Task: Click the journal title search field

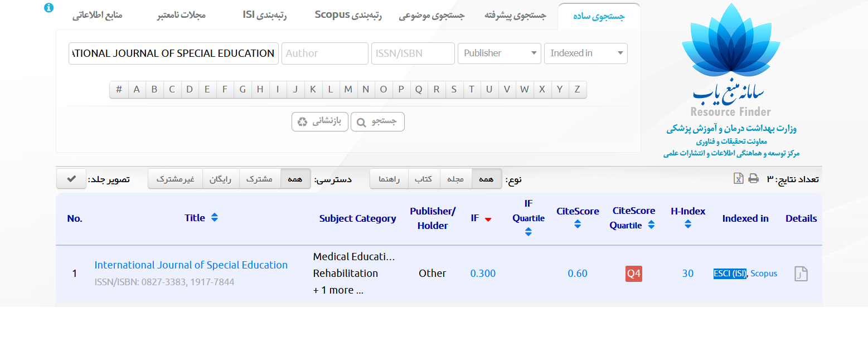Action: click(x=173, y=53)
